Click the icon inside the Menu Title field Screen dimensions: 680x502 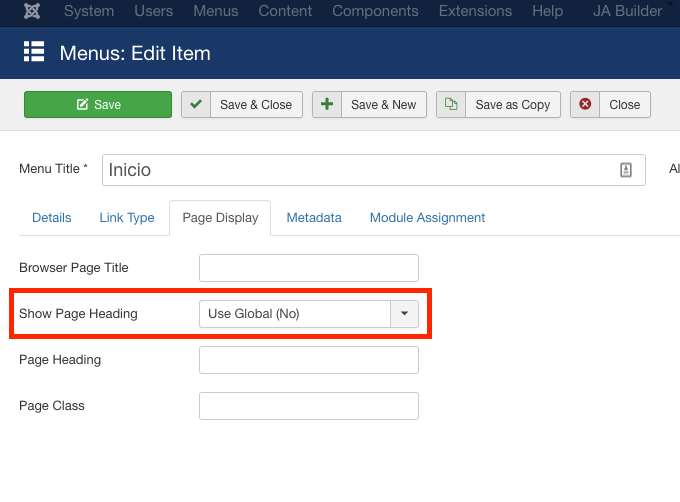pyautogui.click(x=626, y=170)
